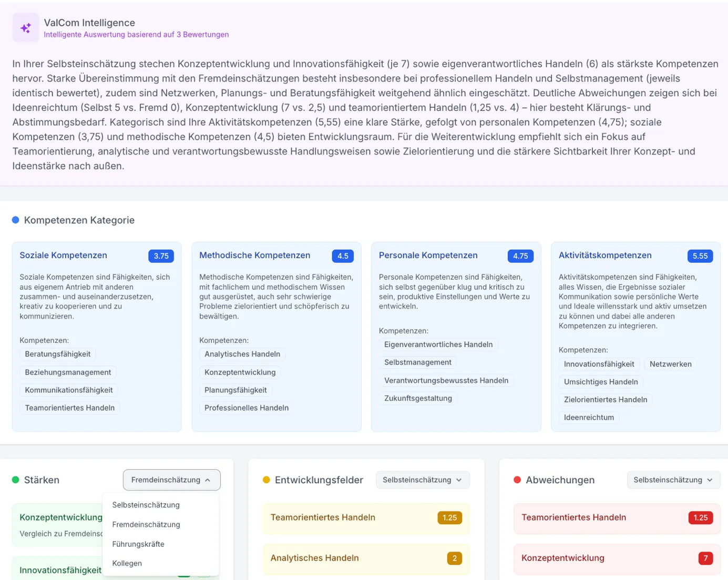Click the red Abweichungen status dot

point(517,480)
